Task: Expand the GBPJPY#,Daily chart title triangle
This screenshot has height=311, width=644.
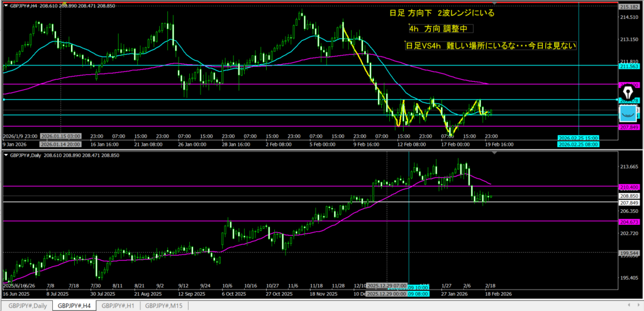Action: click(x=6, y=155)
